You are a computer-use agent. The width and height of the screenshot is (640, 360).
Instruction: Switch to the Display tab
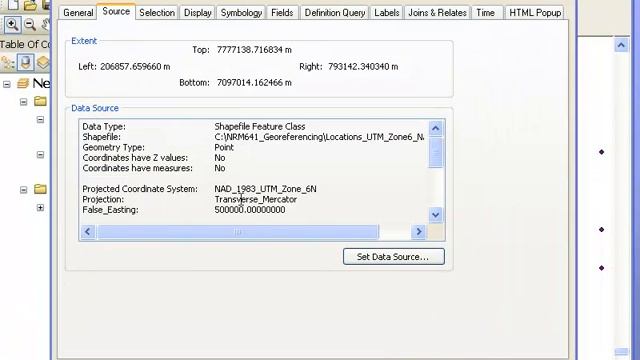[x=198, y=13]
